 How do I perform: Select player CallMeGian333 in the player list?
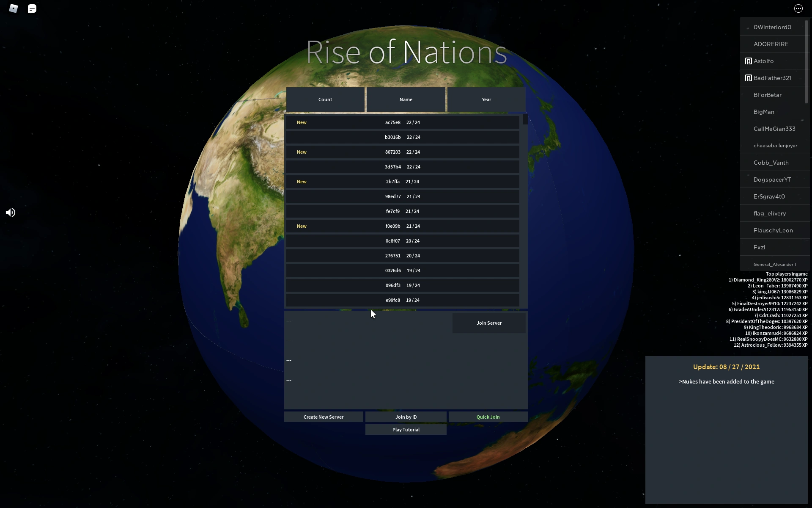774,129
